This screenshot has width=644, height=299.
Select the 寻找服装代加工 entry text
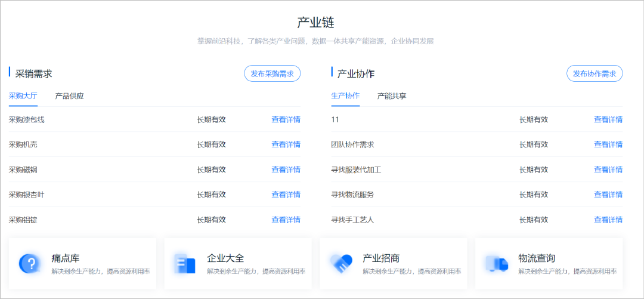click(356, 169)
